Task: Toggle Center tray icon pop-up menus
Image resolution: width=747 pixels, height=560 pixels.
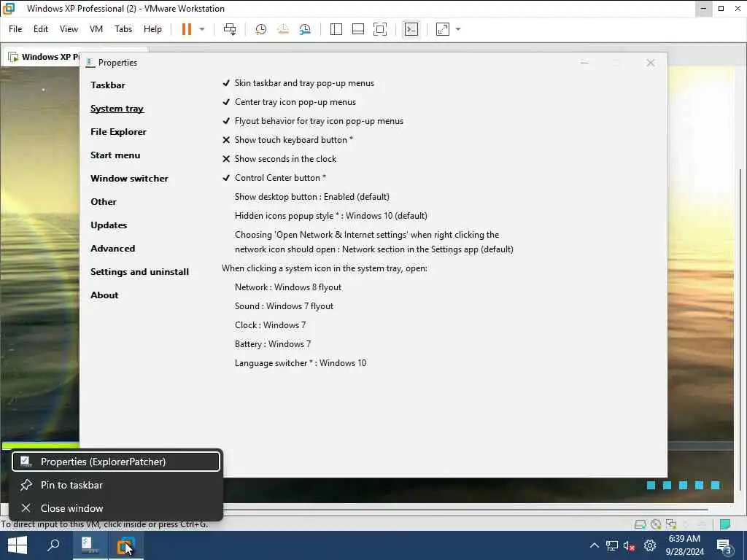Action: [x=289, y=102]
